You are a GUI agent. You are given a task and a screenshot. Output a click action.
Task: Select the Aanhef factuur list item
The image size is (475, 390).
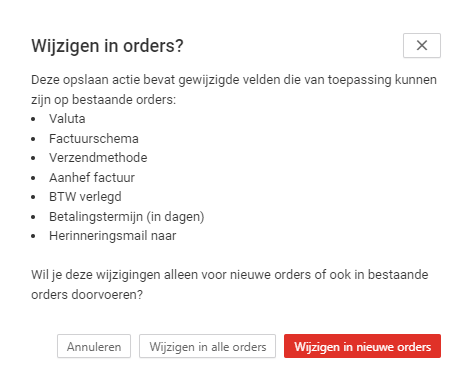click(x=92, y=177)
